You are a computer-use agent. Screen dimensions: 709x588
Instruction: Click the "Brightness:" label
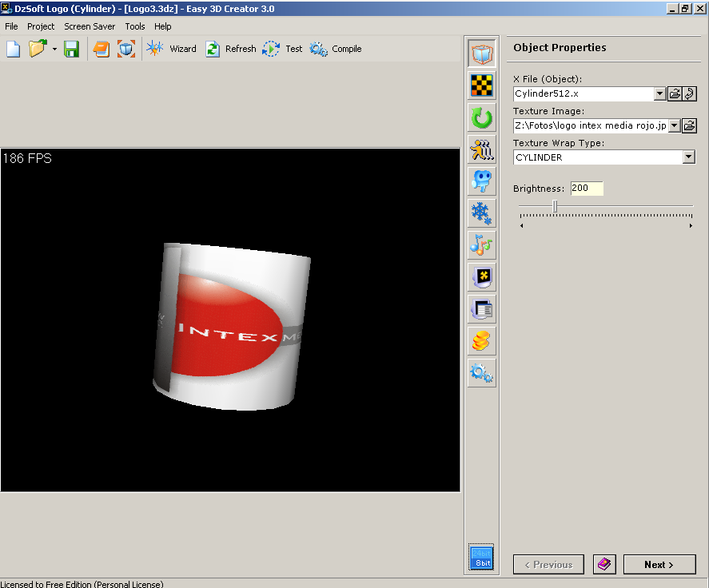tap(539, 189)
